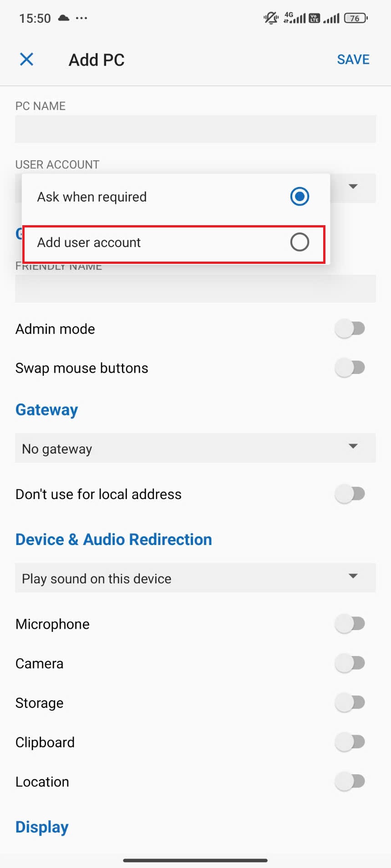Enable the Admin mode switch
Image resolution: width=391 pixels, height=868 pixels.
[350, 328]
